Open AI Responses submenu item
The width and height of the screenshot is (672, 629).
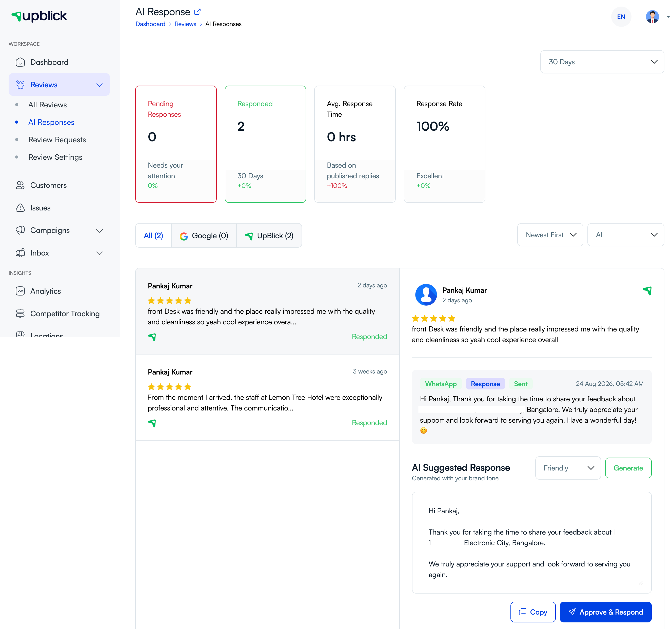[x=51, y=122]
